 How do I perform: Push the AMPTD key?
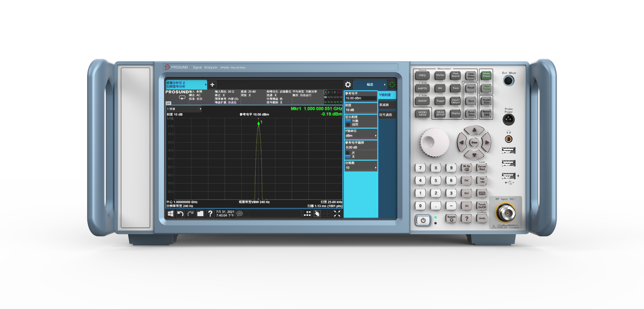tap(422, 88)
